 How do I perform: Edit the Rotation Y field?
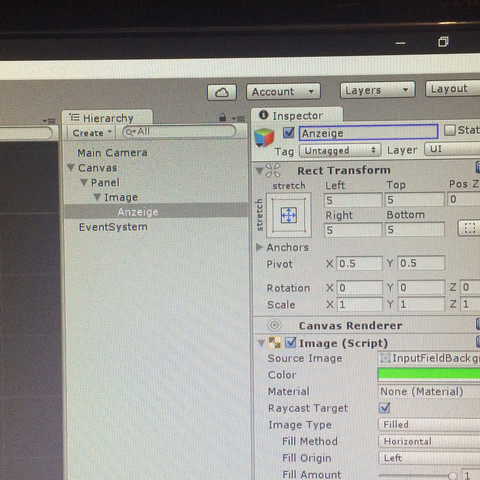click(421, 287)
